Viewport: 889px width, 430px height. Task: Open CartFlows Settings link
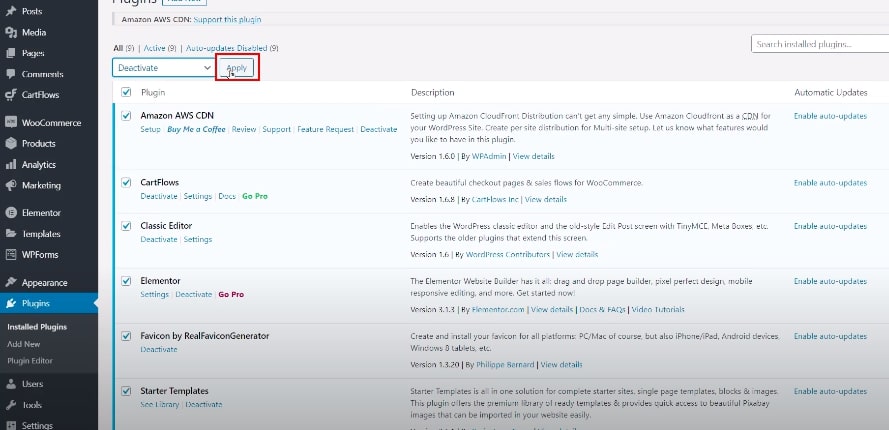point(198,196)
